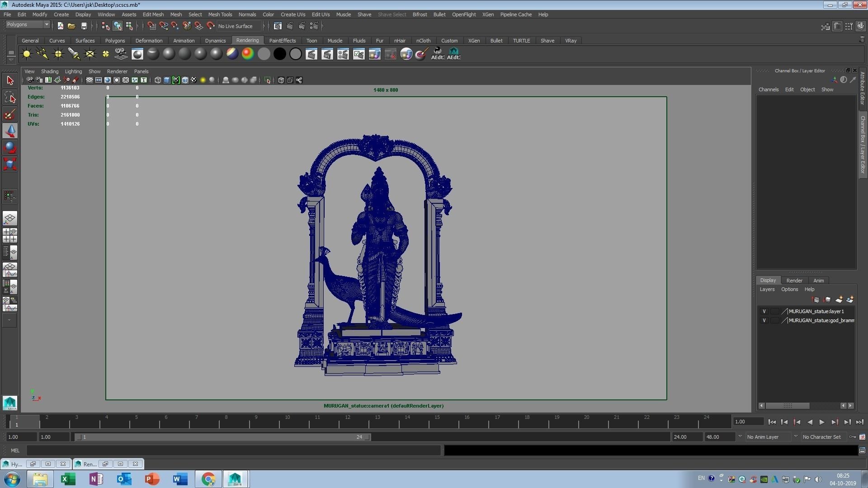
Task: Toggle visibility of MURUGAN_statue:god_bramm layer
Action: [x=764, y=320]
